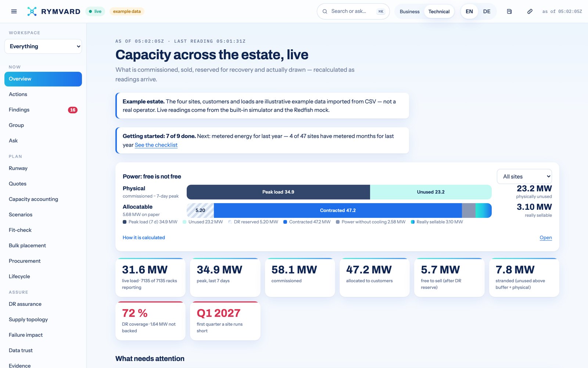Image resolution: width=588 pixels, height=368 pixels.
Task: Open DR assurance page
Action: 43,304
